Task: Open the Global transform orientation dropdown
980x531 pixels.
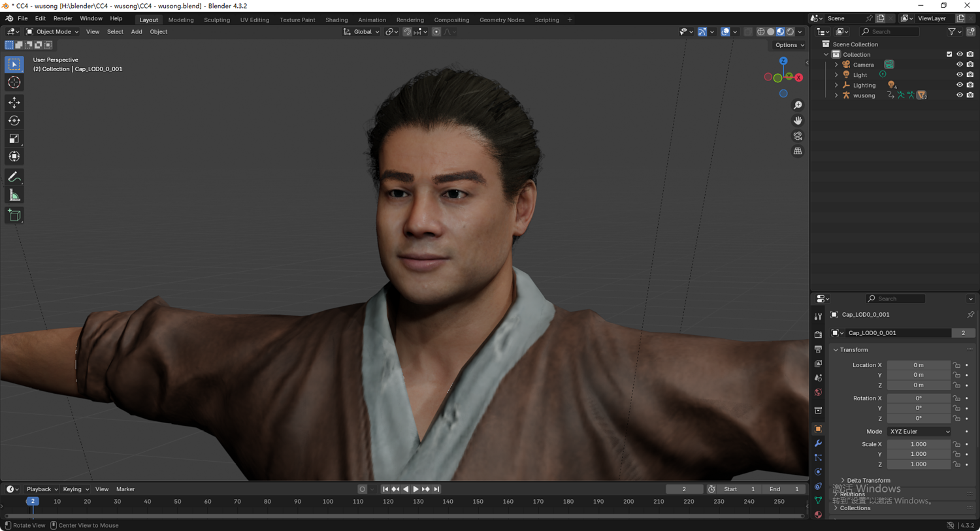Action: (361, 31)
